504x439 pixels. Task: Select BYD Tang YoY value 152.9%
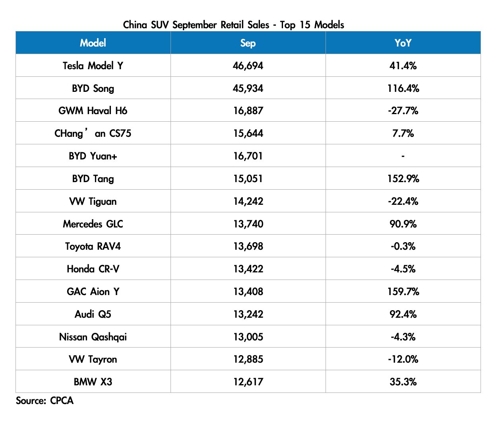coord(403,179)
